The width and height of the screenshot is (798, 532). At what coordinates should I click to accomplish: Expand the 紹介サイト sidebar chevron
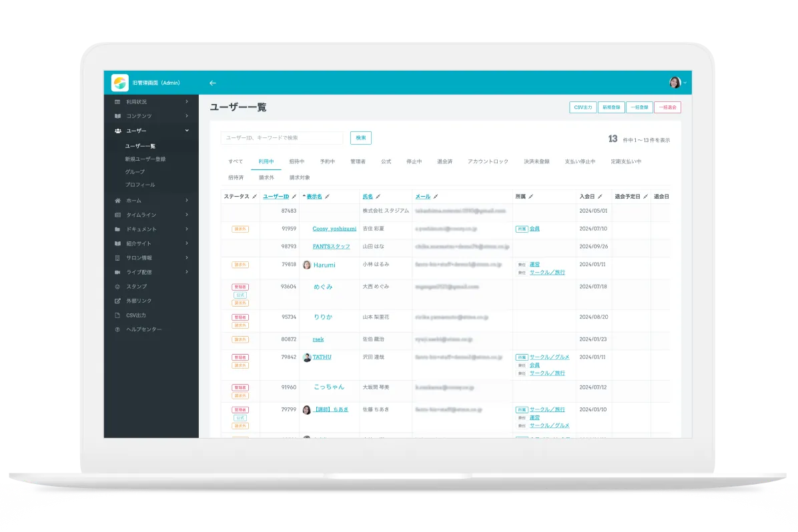point(187,243)
